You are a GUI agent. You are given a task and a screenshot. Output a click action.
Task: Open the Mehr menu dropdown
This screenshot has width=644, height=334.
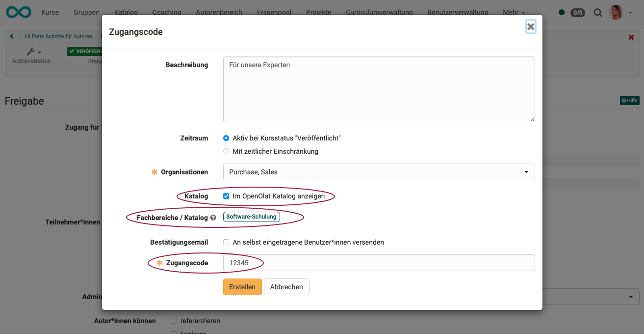(514, 12)
